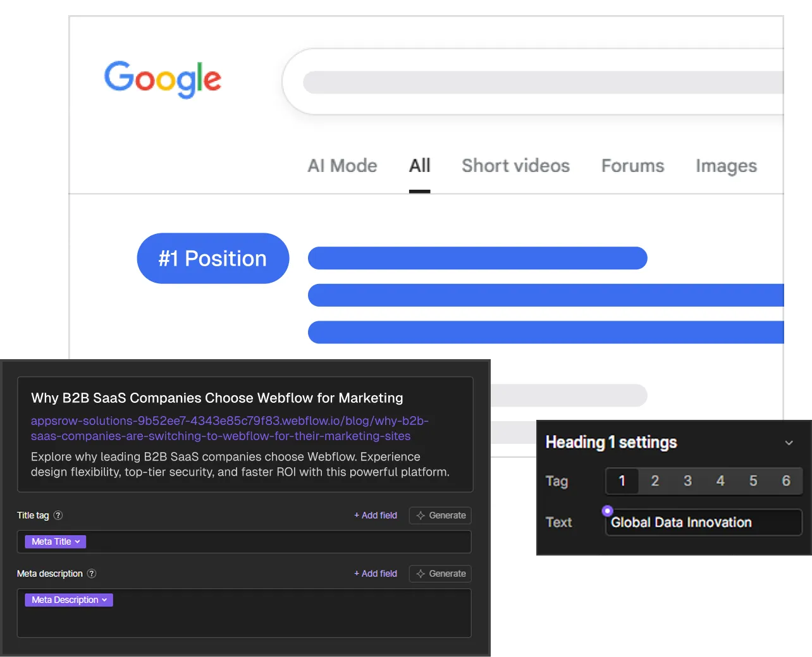
Task: Click Generate button for Meta description
Action: click(x=440, y=574)
